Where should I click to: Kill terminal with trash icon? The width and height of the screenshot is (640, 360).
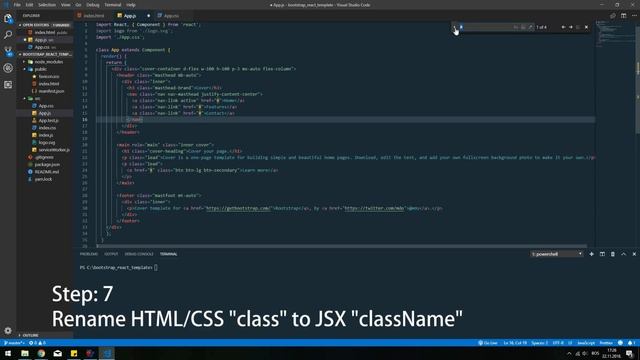point(613,254)
